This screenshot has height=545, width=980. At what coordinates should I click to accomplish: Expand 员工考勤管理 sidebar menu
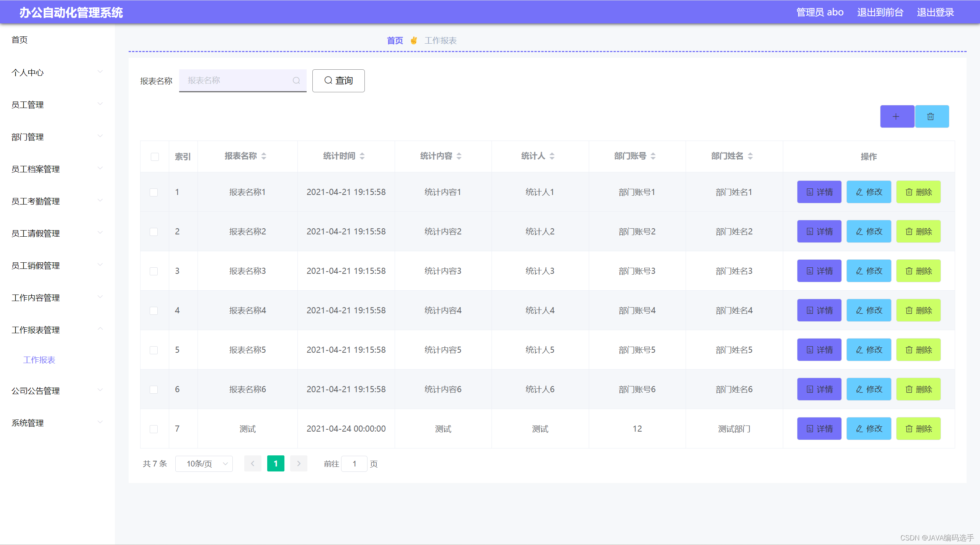[x=57, y=201]
